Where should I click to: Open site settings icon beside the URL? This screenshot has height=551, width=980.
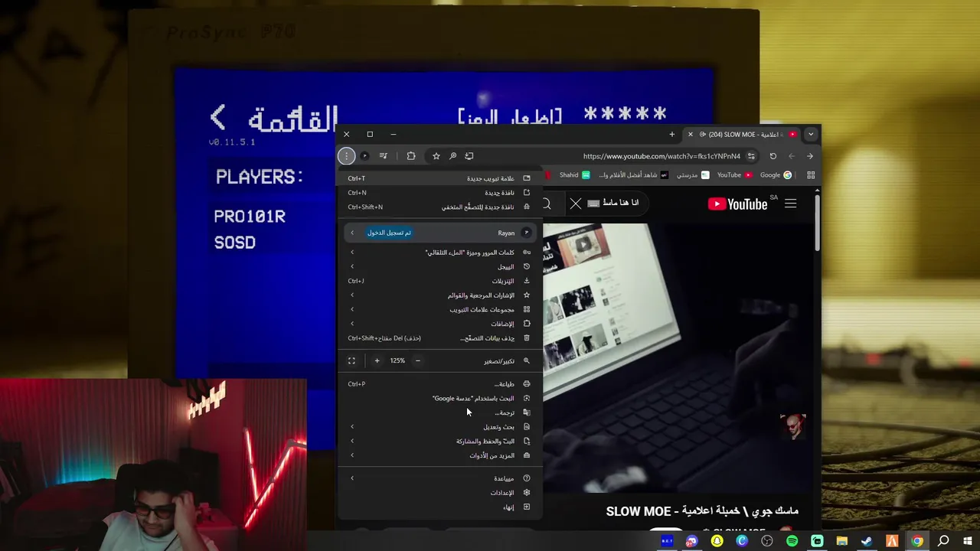tap(751, 156)
